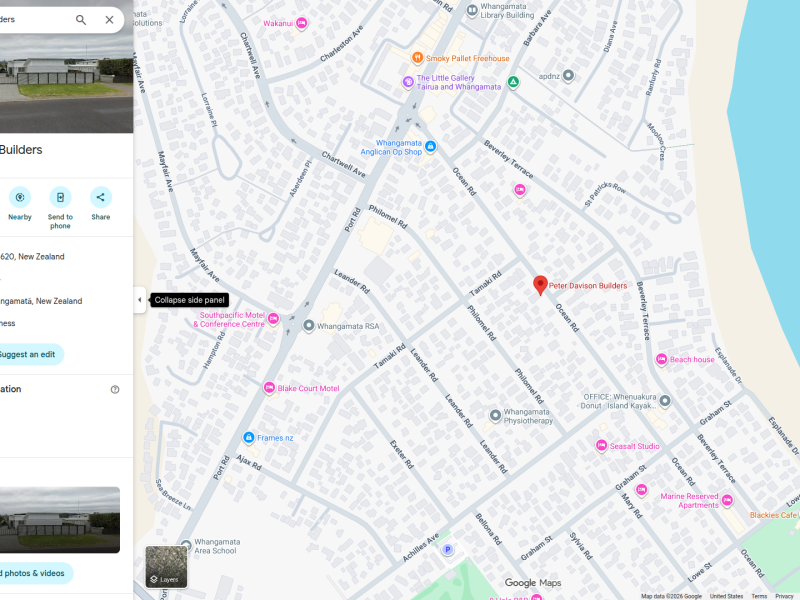The width and height of the screenshot is (800, 600).
Task: Open the Layers map view switcher
Action: click(166, 567)
